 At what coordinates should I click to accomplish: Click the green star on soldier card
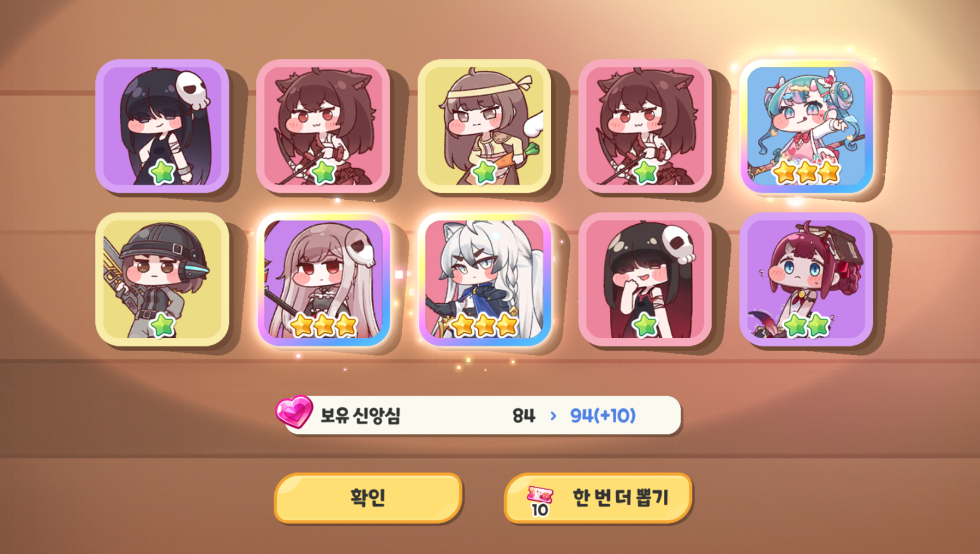[162, 326]
